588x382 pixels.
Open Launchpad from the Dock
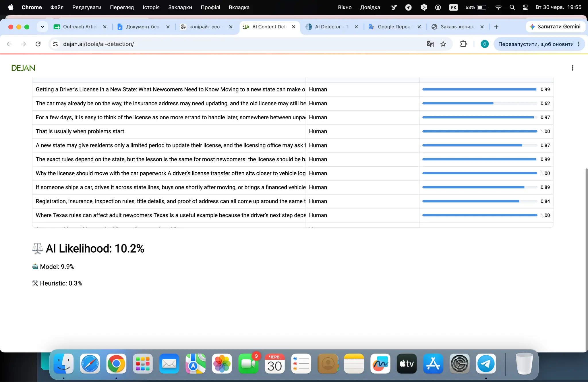point(143,364)
